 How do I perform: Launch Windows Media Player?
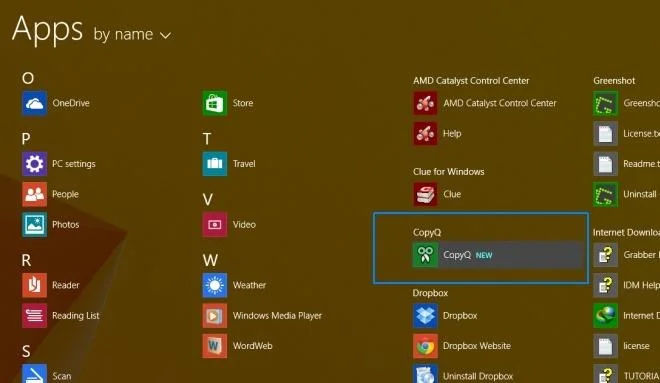pyautogui.click(x=262, y=315)
